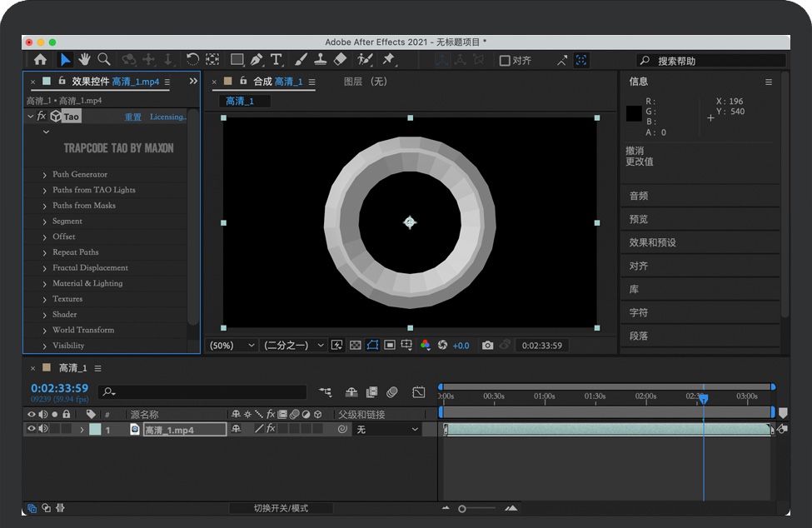The width and height of the screenshot is (812, 528).
Task: Select the Eraser tool
Action: click(x=340, y=59)
